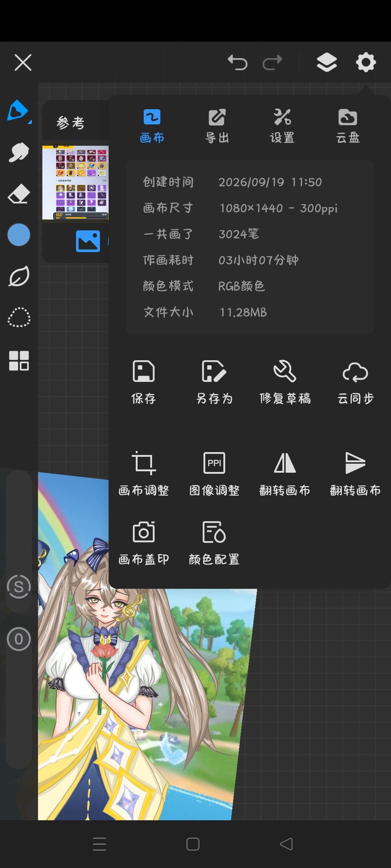Screen dimensions: 391x868
Task: Click 保存 to save the canvas
Action: 144,382
